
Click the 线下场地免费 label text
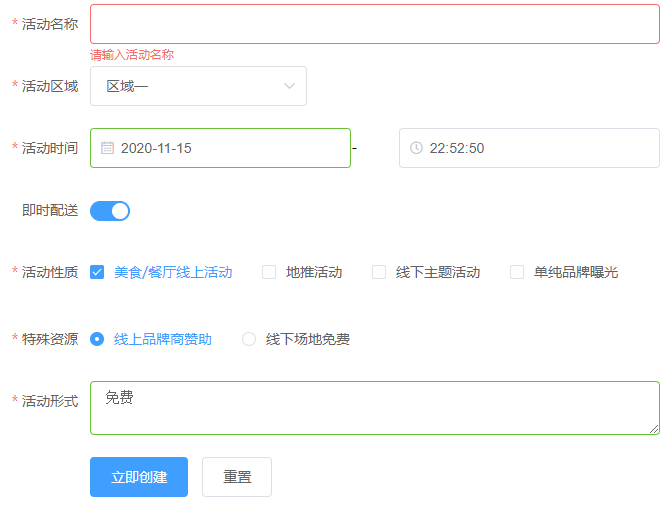coord(307,339)
